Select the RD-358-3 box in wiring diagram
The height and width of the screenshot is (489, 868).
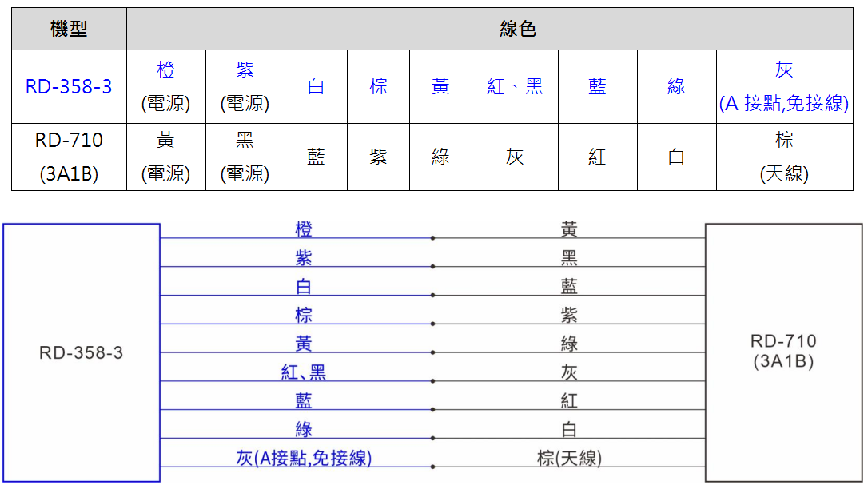tap(81, 352)
